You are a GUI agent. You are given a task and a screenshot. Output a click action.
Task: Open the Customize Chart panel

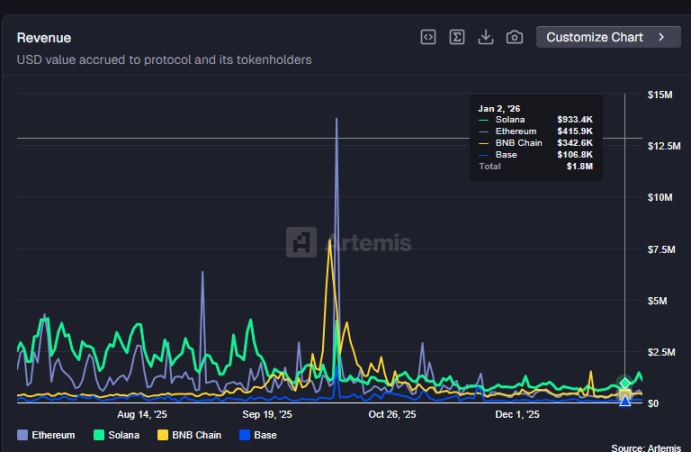click(x=595, y=37)
